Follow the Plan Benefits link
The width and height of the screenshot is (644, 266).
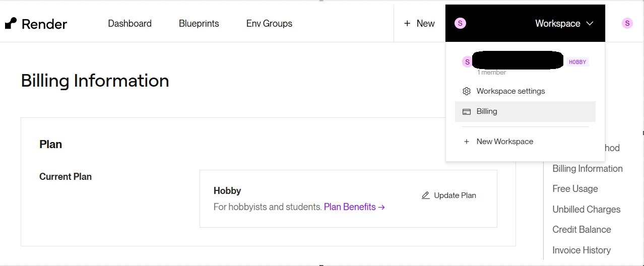pos(354,207)
